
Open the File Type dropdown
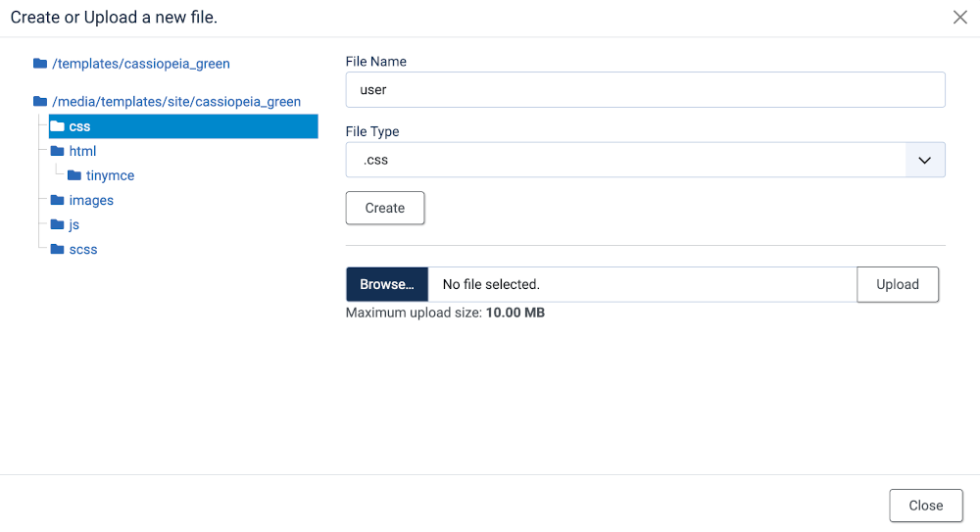(627, 160)
